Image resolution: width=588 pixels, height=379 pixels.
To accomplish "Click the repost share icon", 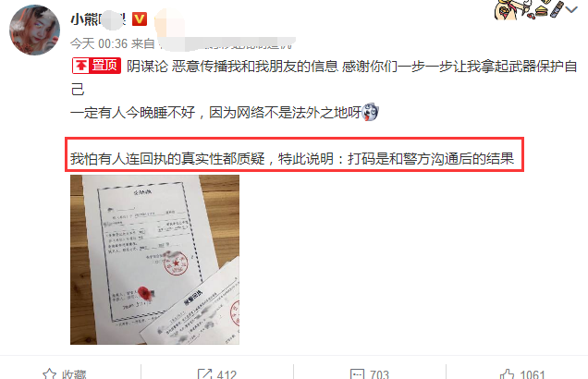I will point(204,373).
